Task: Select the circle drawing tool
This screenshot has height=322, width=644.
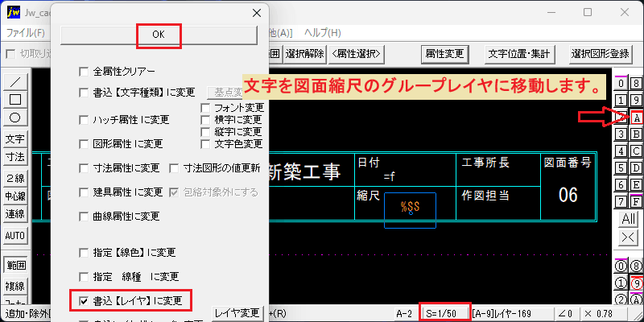Action: tap(14, 118)
